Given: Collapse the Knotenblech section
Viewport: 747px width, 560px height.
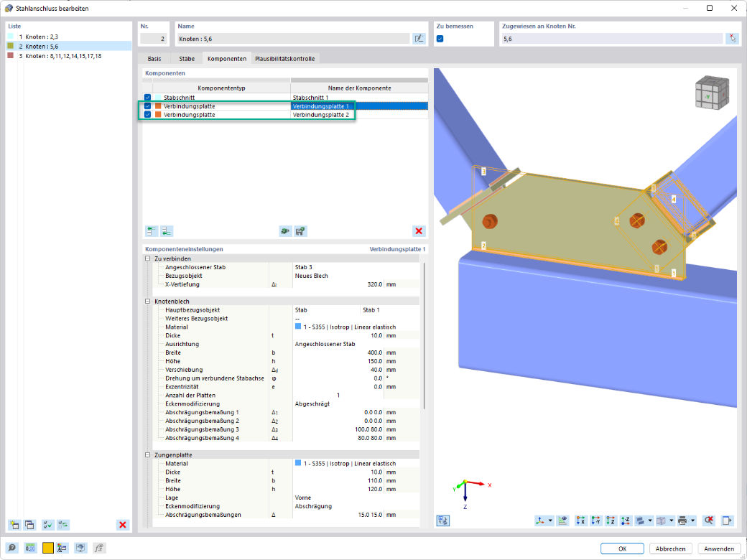Looking at the screenshot, I should [148, 302].
